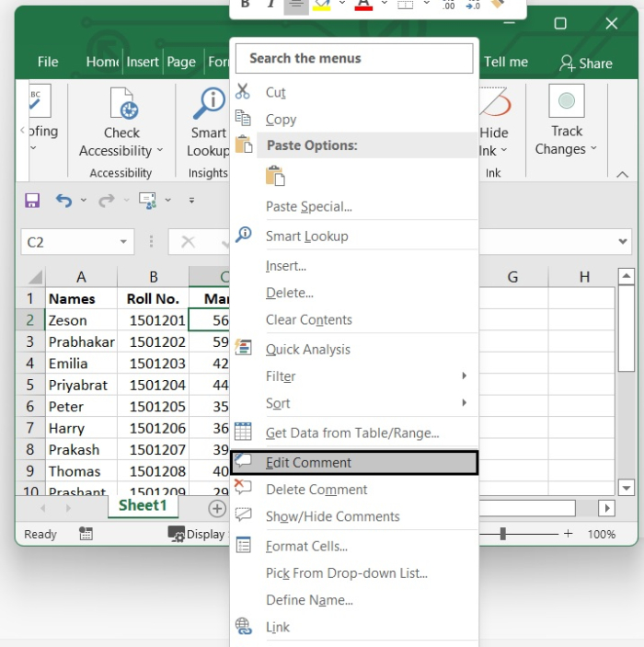Toggle Bold in the mini toolbar
Viewport: 644px width, 647px height.
tap(245, 4)
